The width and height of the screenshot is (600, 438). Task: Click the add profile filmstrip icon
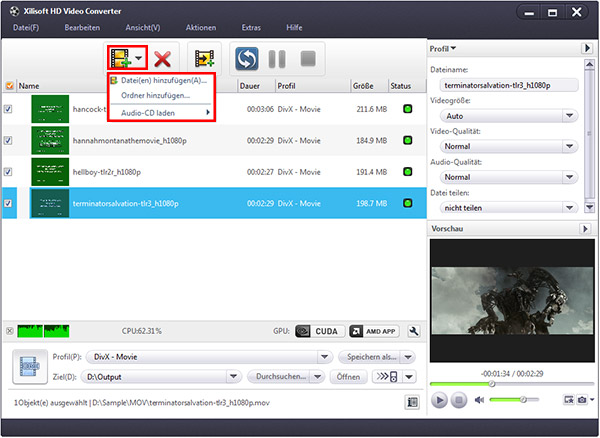(204, 59)
